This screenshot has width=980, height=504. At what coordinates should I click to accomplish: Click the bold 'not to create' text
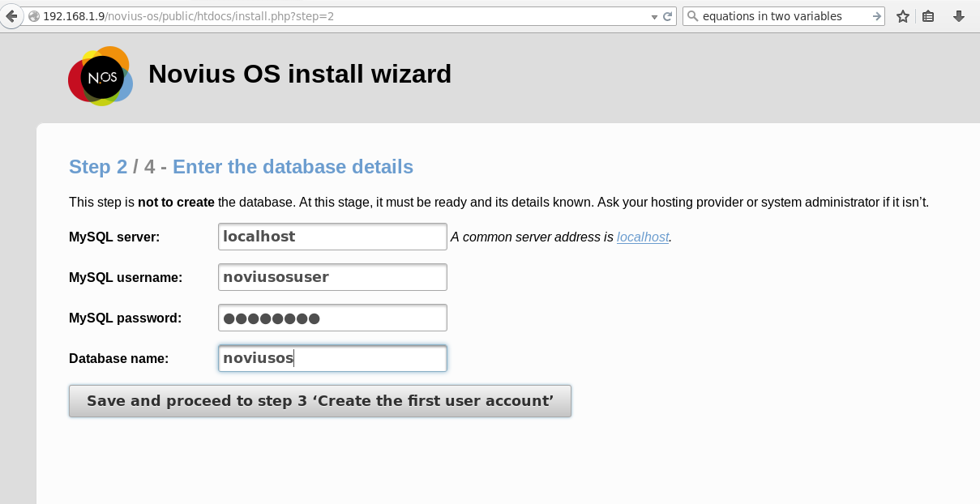coord(176,203)
